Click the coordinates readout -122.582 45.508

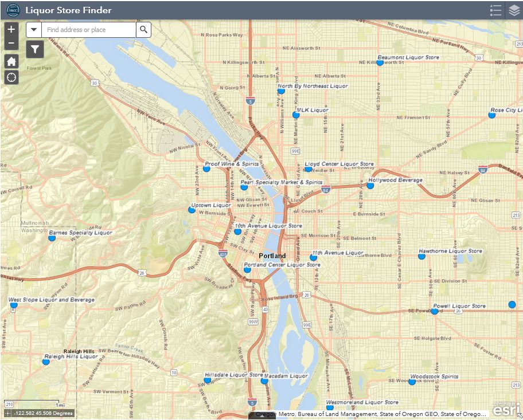tap(43, 413)
